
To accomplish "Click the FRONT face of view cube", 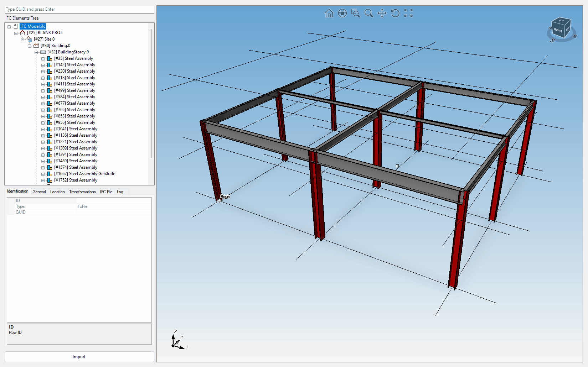I will pos(558,30).
